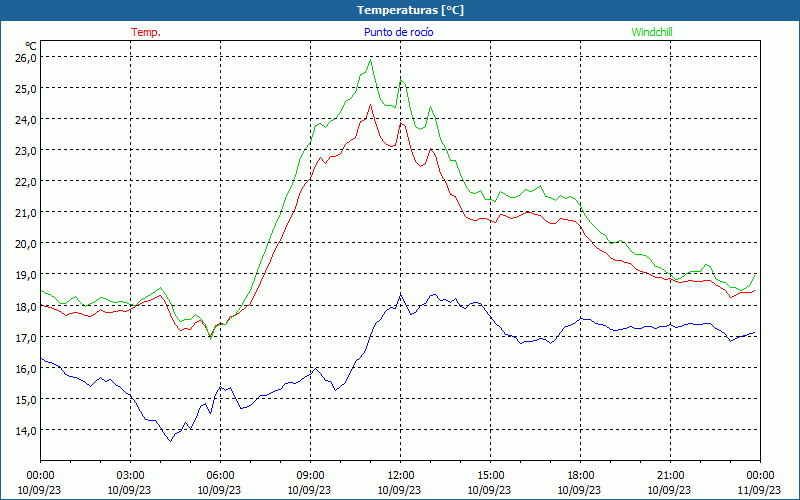Image resolution: width=800 pixels, height=500 pixels.
Task: Click the "18,0" y-axis value
Action: tap(26, 307)
